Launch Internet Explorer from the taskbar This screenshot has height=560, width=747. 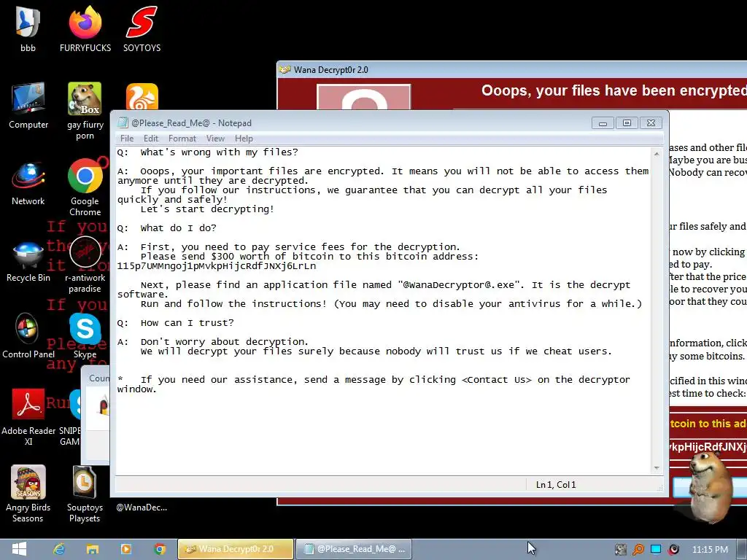click(59, 549)
